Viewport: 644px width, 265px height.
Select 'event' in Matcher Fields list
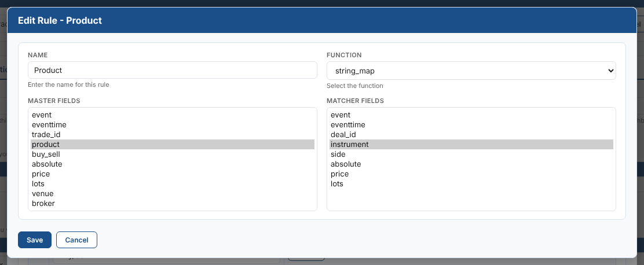[x=471, y=115]
